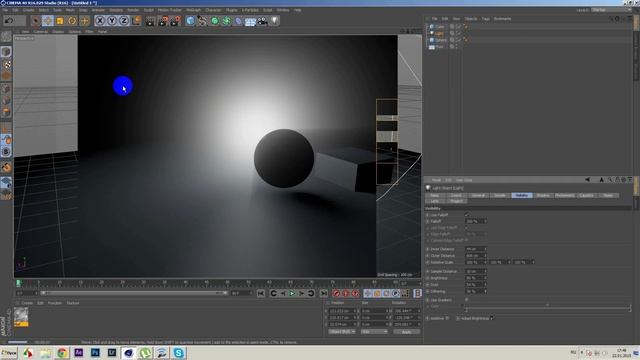Open the green Array modeling icon
The height and width of the screenshot is (360, 640).
click(226, 21)
